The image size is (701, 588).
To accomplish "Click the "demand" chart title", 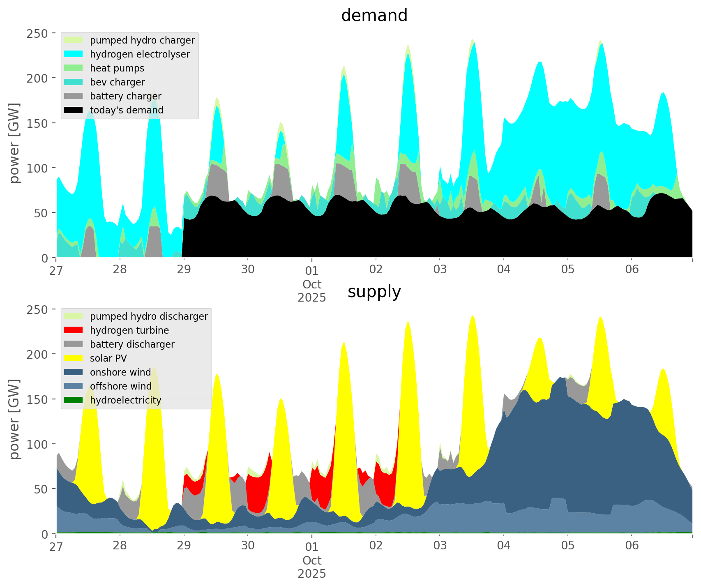I will coord(374,16).
